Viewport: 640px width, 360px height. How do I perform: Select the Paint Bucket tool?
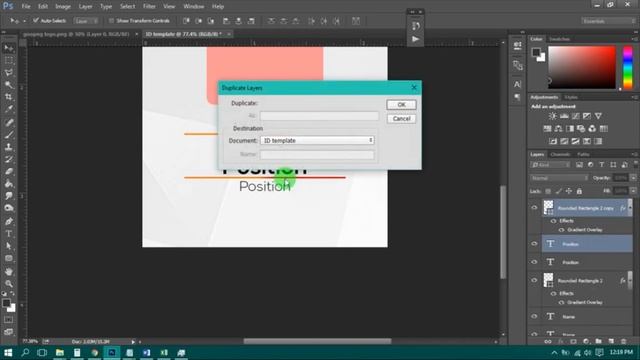(9, 184)
